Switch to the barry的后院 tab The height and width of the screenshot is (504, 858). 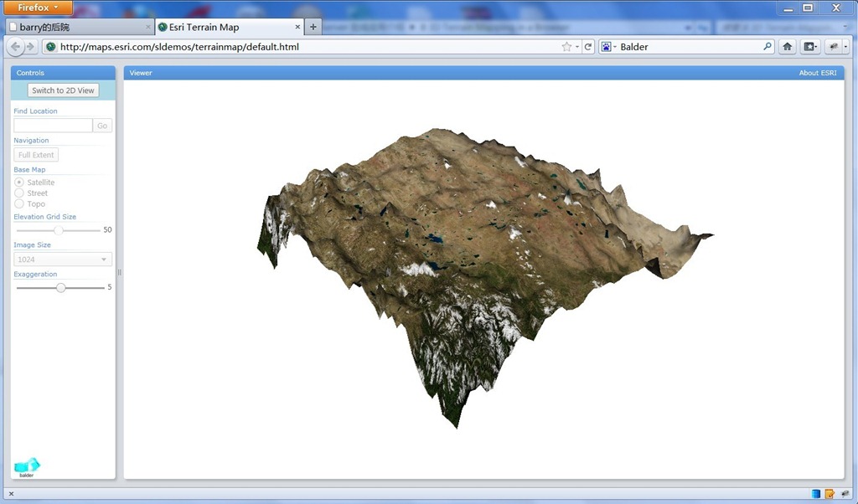click(75, 27)
